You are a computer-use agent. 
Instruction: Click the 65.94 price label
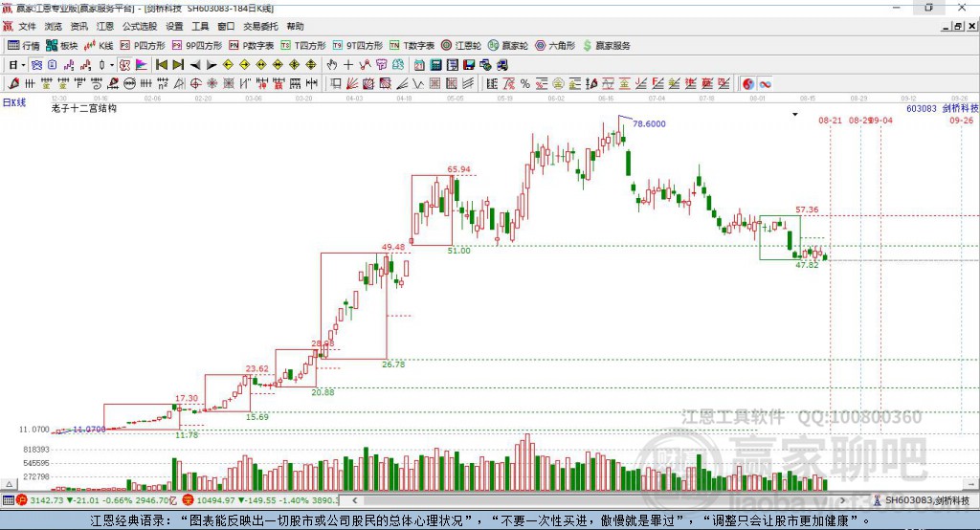coord(458,169)
